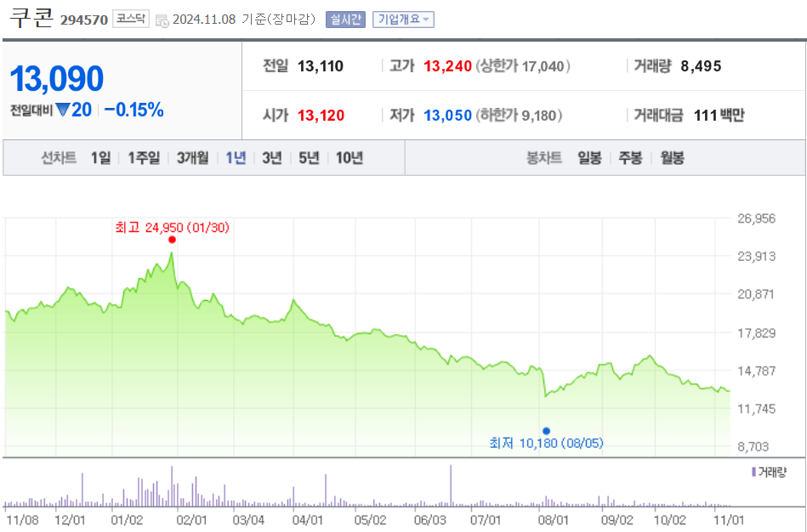Click the 선차트 section label
The image size is (807, 532).
(59, 158)
